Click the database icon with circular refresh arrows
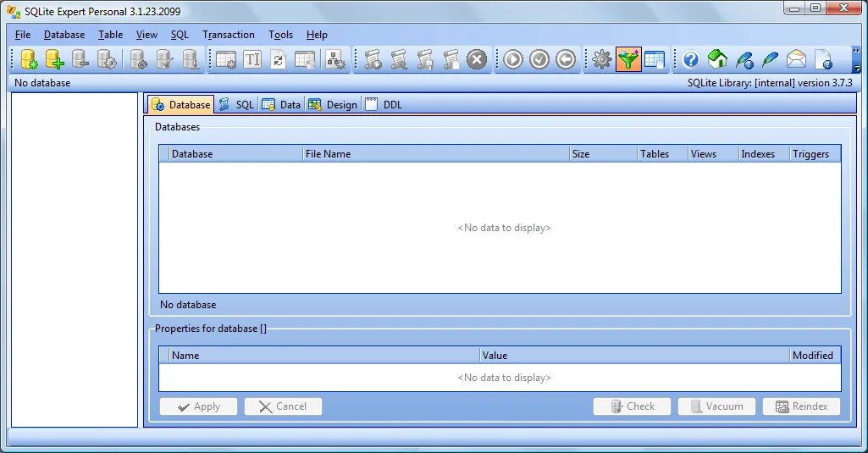Screen dimensions: 868x453 point(138,59)
